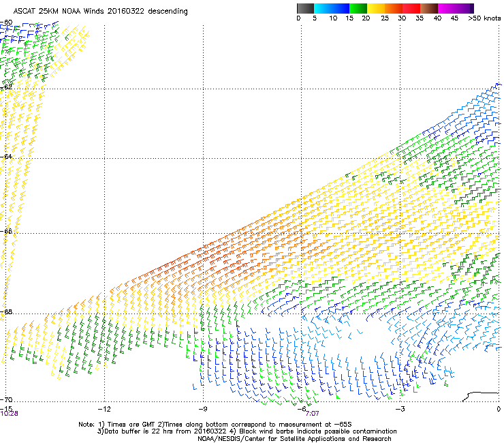504x443 pixels.
Task: Click the red 30-35 knots legend swatch
Action: [x=411, y=8]
